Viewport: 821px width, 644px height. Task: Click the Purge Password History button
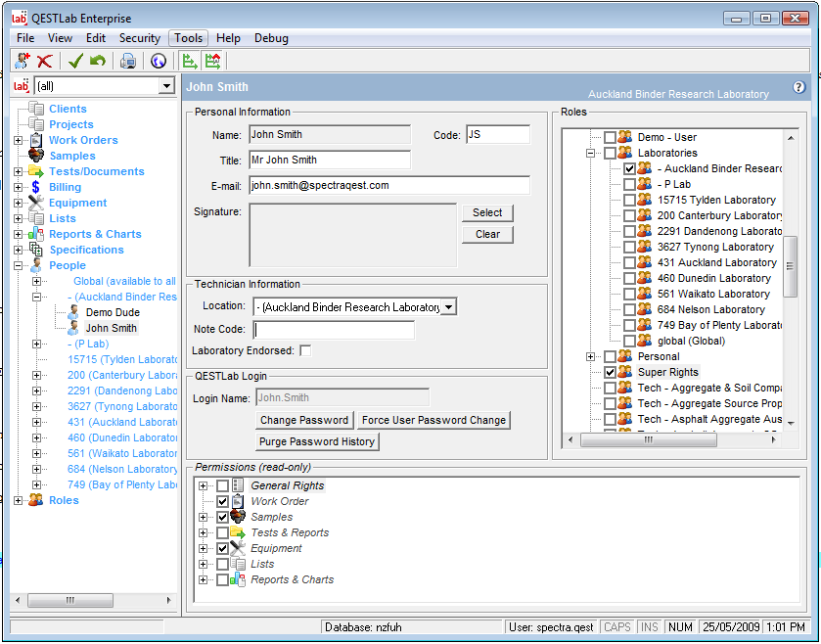317,441
